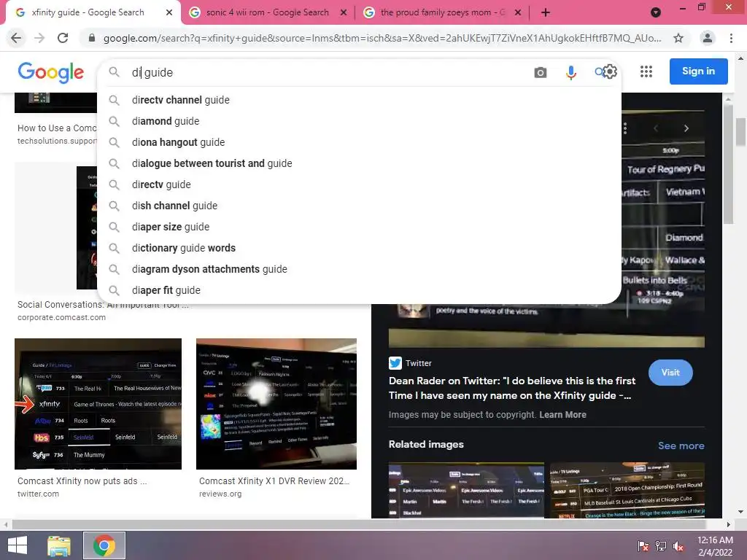This screenshot has width=747, height=560.
Task: Choose suggestion diamond guide
Action: (x=359, y=121)
